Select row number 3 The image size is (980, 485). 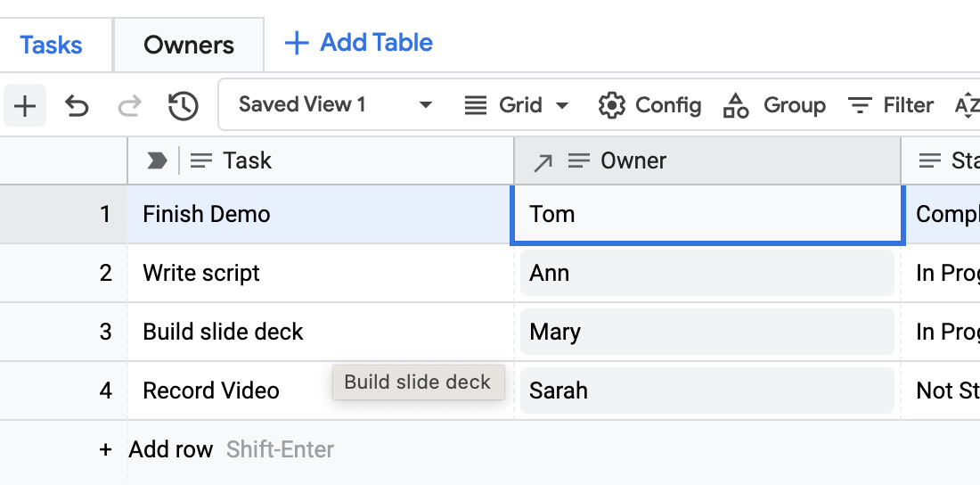[105, 332]
